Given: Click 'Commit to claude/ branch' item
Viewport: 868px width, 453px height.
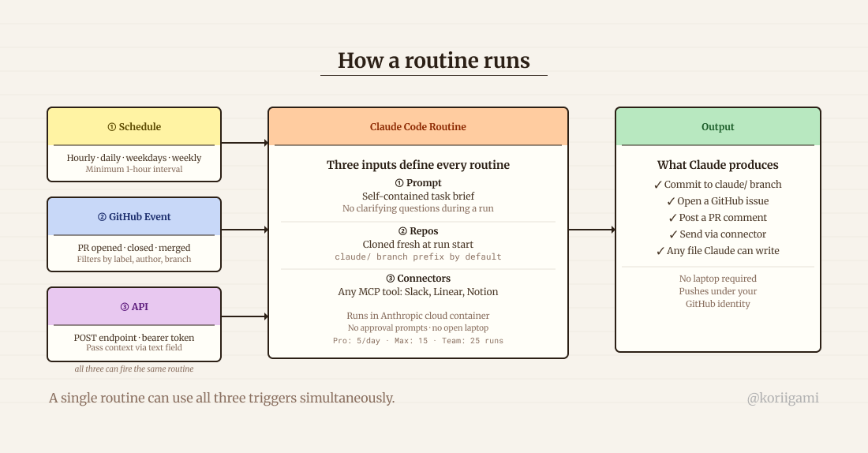Looking at the screenshot, I should click(718, 185).
